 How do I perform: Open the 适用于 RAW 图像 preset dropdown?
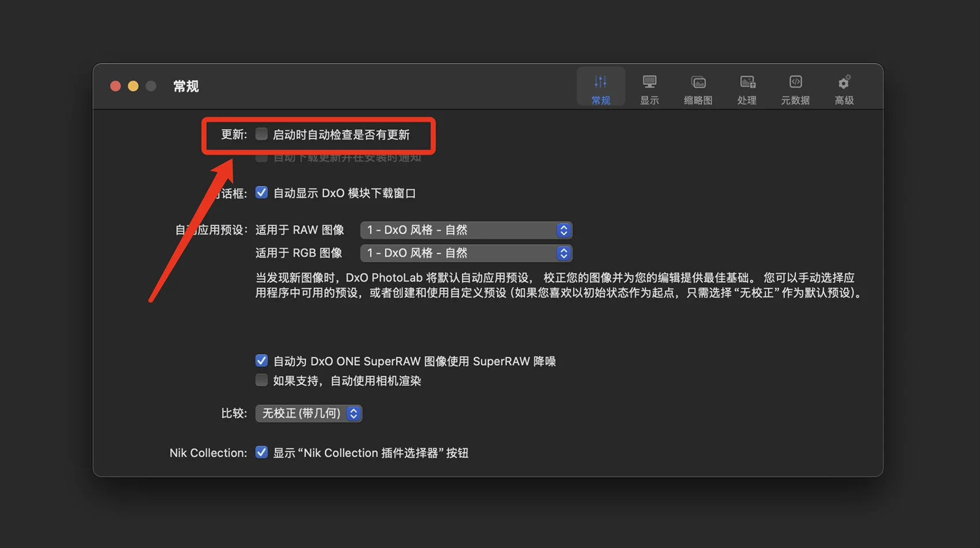(x=466, y=230)
